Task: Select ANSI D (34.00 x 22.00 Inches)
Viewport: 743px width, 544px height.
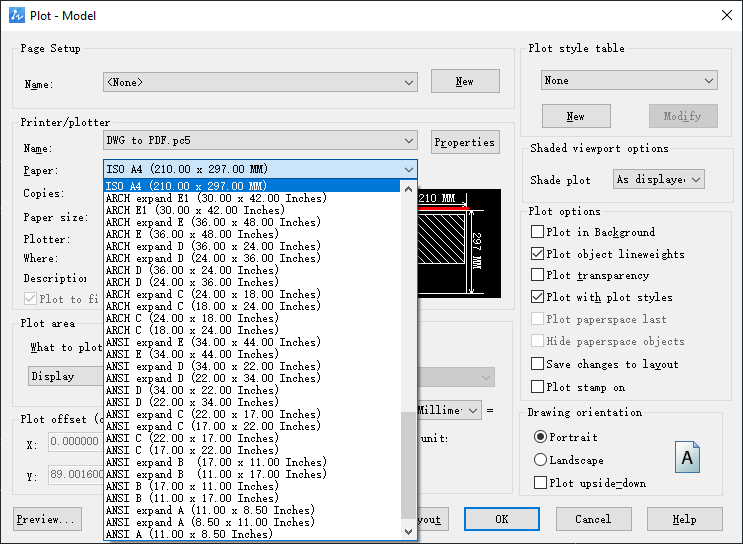Action: (x=252, y=390)
